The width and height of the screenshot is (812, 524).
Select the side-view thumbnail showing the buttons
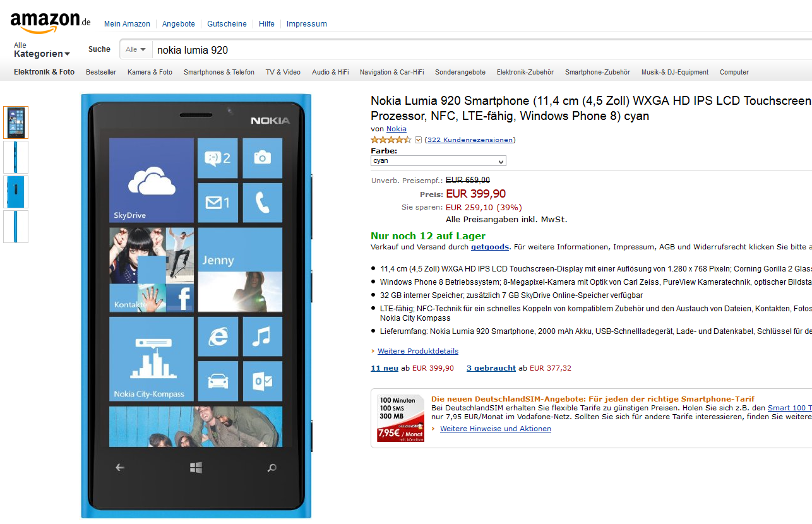tap(16, 157)
